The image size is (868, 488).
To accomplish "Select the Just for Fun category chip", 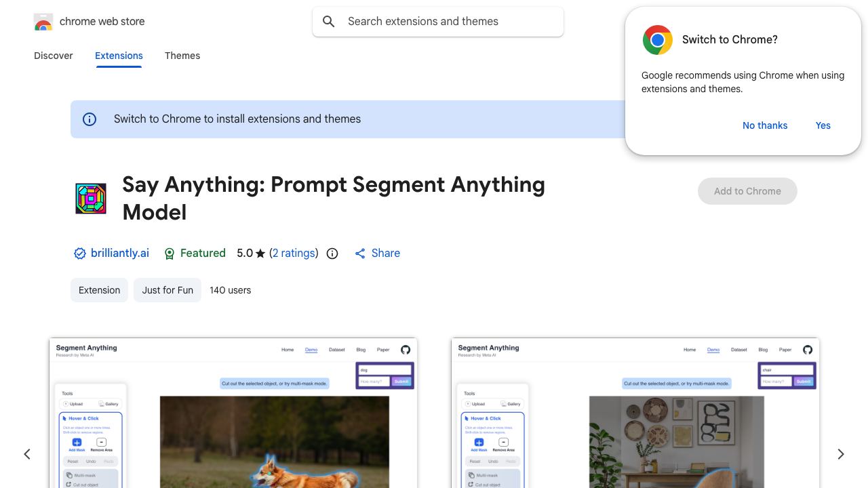I will point(167,290).
